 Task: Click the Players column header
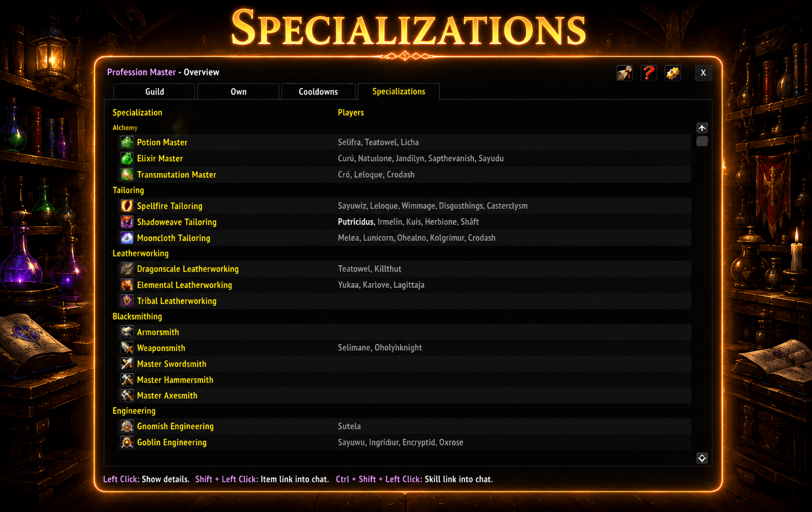[351, 113]
